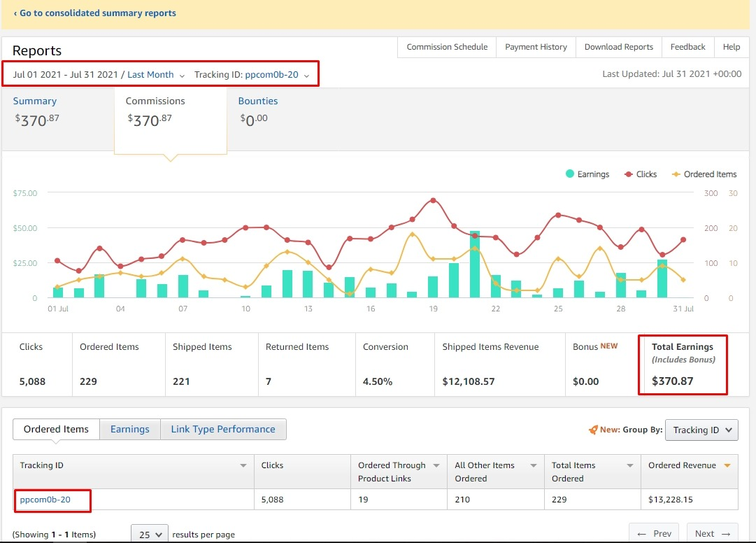The height and width of the screenshot is (543, 756).
Task: Switch to the Ordered Items table tab
Action: (x=56, y=429)
